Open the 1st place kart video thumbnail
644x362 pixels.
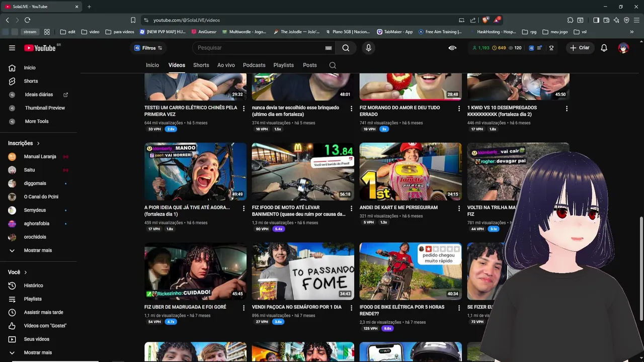point(411,171)
